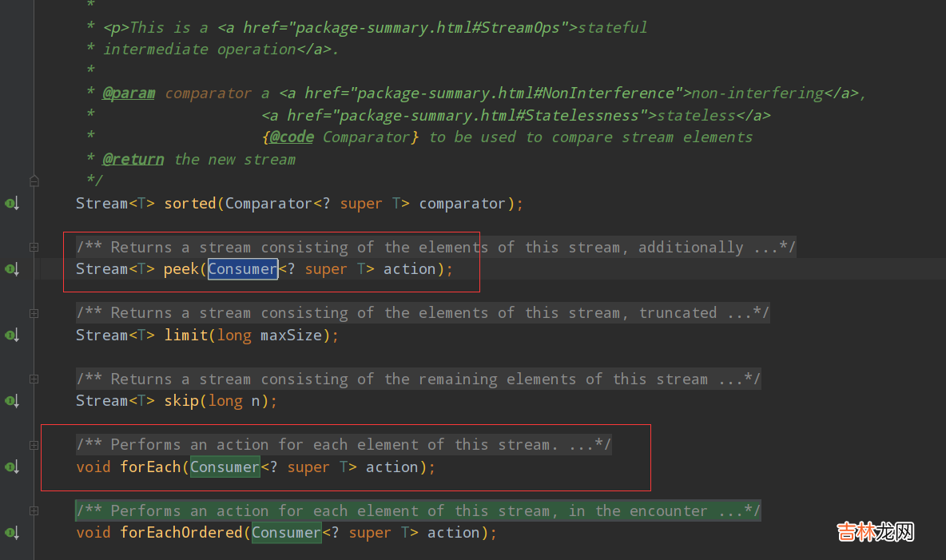Click the selected Consumer type in peek

(x=242, y=269)
